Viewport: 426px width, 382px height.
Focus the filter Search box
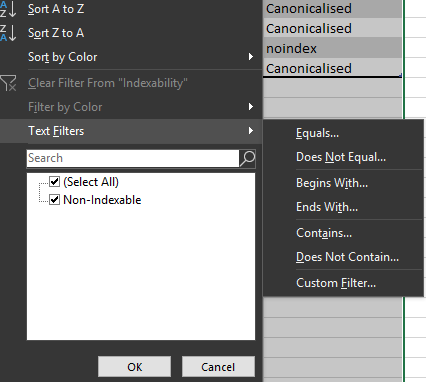(x=133, y=158)
